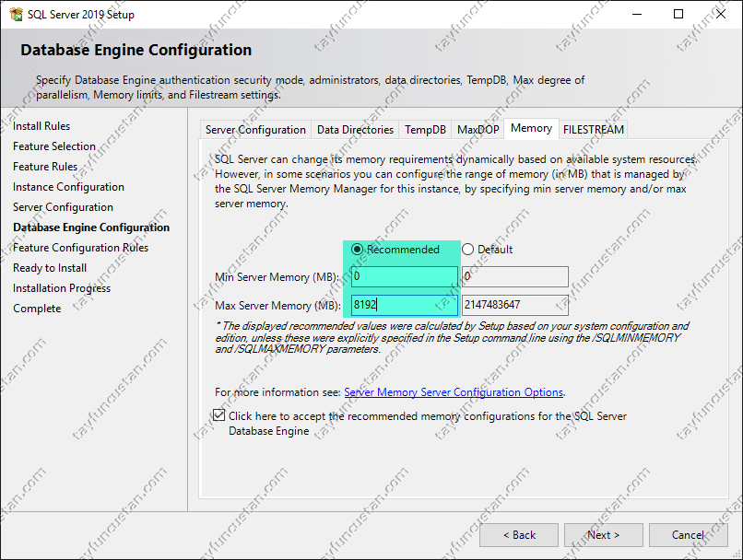Click the default Min Server Memory field
The width and height of the screenshot is (743, 560).
tap(515, 276)
